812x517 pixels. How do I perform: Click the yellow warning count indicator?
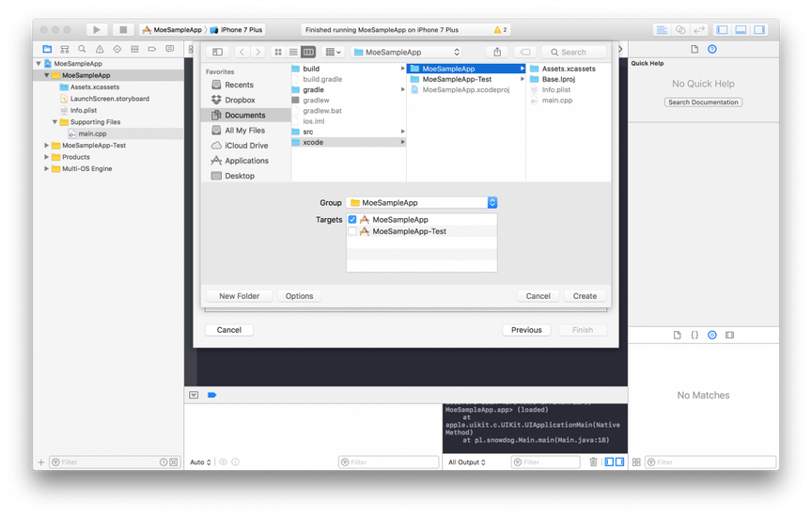coord(500,30)
